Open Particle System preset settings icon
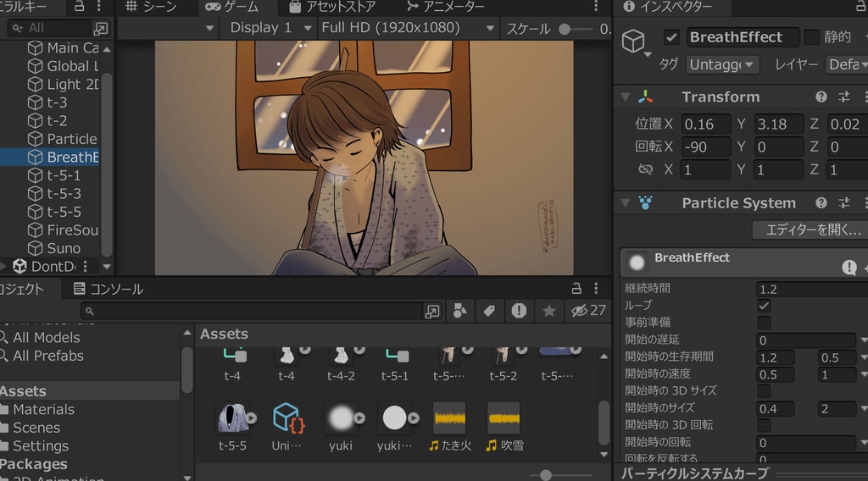The height and width of the screenshot is (481, 868). pyautogui.click(x=844, y=203)
